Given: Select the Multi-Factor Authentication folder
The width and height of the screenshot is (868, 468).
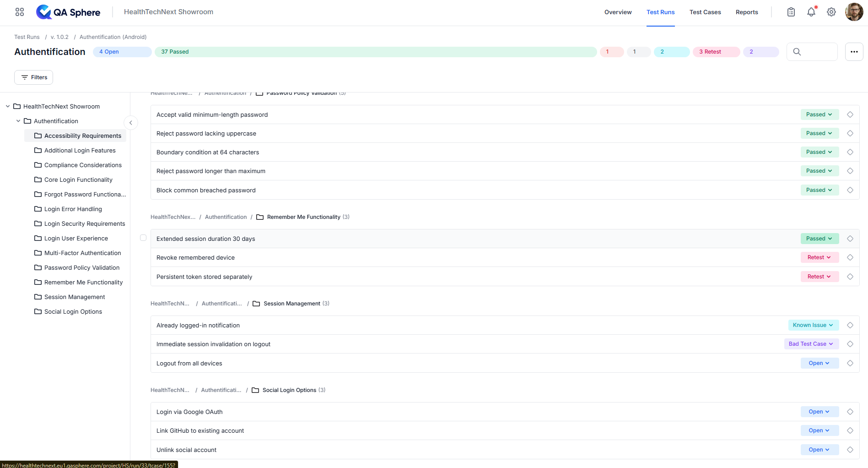Looking at the screenshot, I should [x=78, y=253].
